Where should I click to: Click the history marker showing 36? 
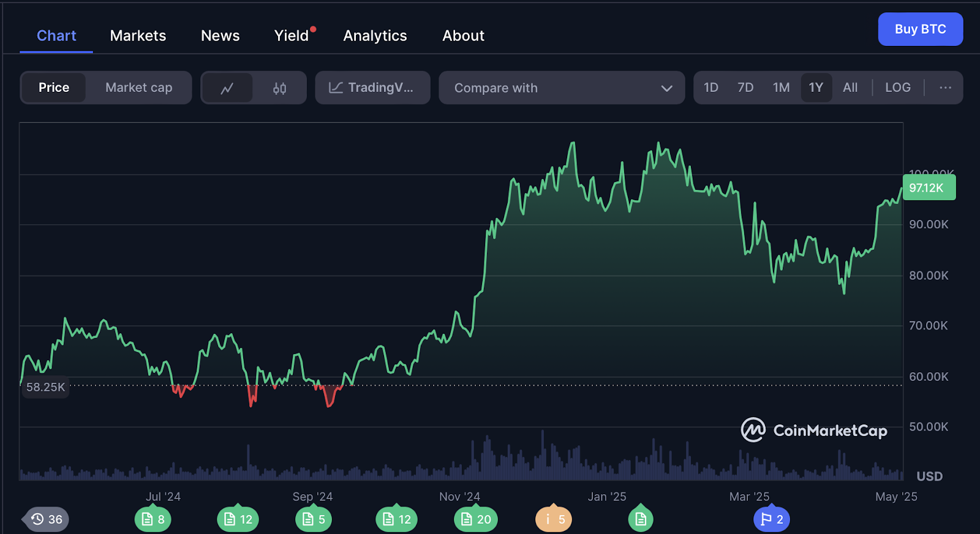coord(47,519)
